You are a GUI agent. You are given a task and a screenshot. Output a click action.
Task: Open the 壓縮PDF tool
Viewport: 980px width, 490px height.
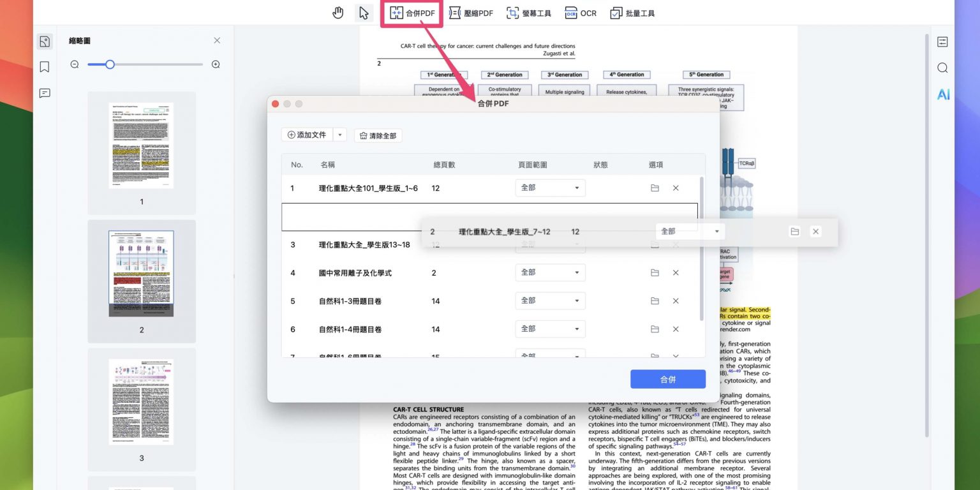coord(471,13)
